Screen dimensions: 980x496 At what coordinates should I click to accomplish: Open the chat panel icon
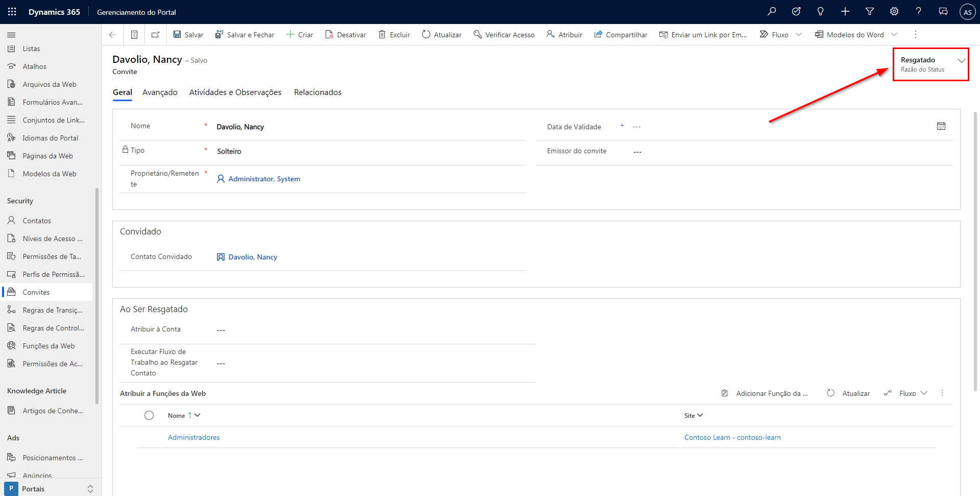tap(943, 12)
